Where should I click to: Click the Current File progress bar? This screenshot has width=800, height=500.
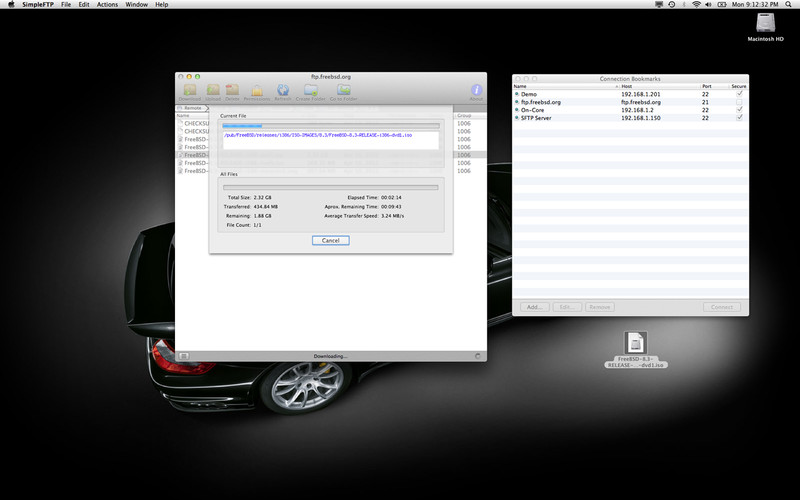point(330,126)
